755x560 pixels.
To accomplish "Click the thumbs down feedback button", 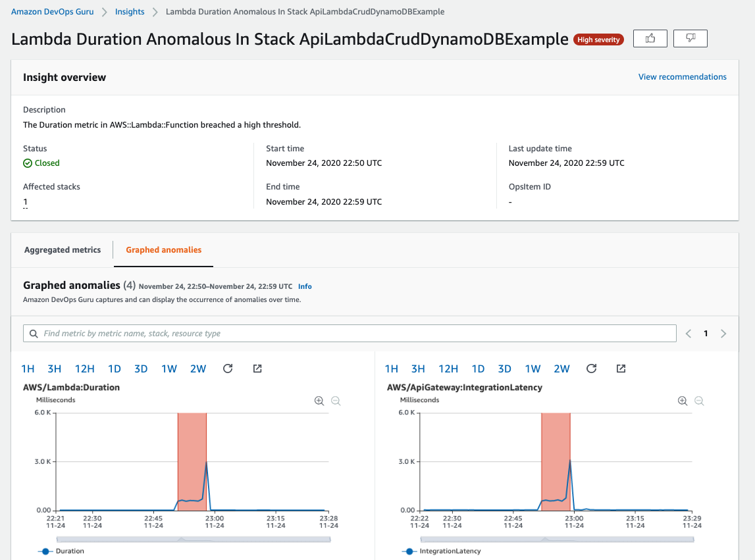I will click(690, 39).
